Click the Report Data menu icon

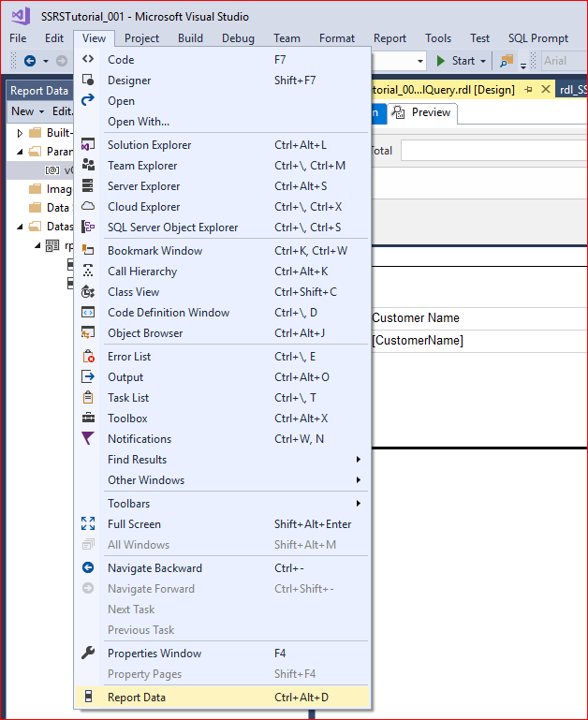click(x=89, y=697)
